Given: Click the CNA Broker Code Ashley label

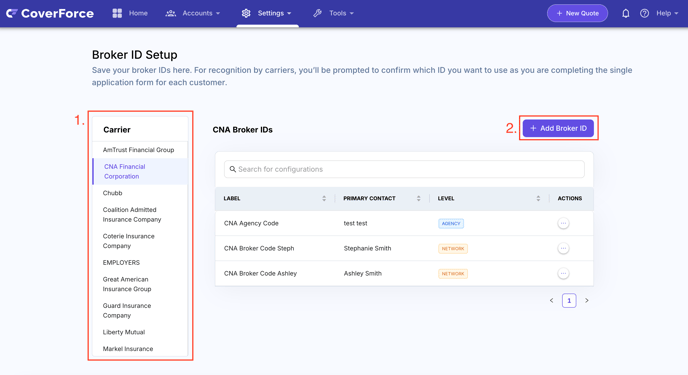Looking at the screenshot, I should (x=260, y=273).
